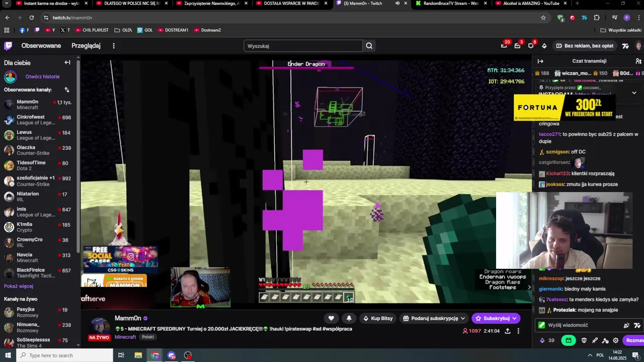Open the Subskrybuj dropdown button
The height and width of the screenshot is (362, 644).
click(496, 318)
